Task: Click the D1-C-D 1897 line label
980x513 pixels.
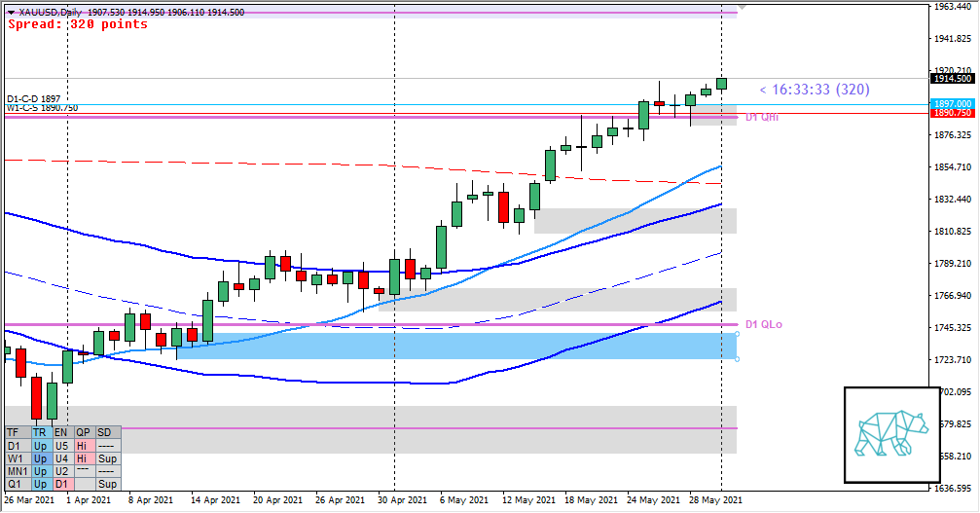Action: (x=33, y=99)
